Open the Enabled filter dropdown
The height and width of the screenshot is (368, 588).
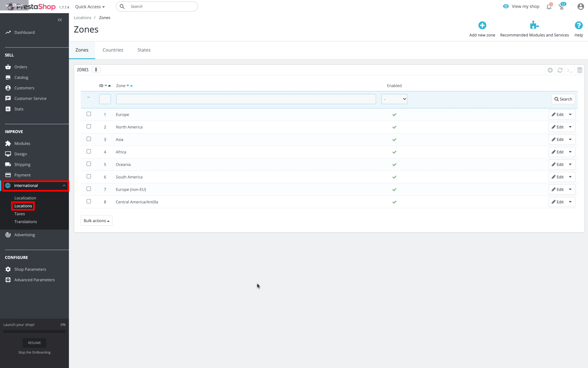click(394, 99)
